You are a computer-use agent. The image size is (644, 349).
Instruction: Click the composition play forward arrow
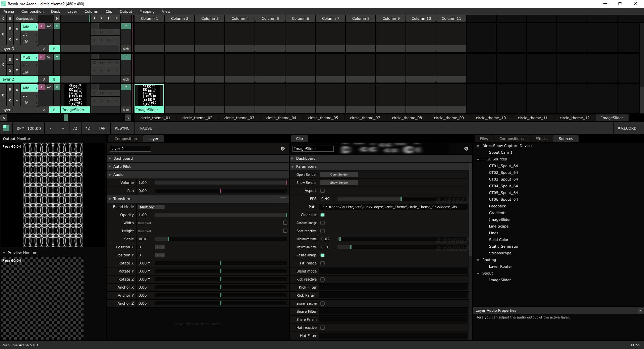[x=102, y=18]
